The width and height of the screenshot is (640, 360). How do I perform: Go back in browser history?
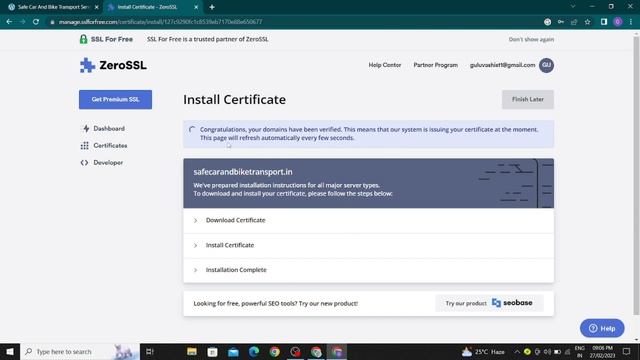click(x=9, y=22)
